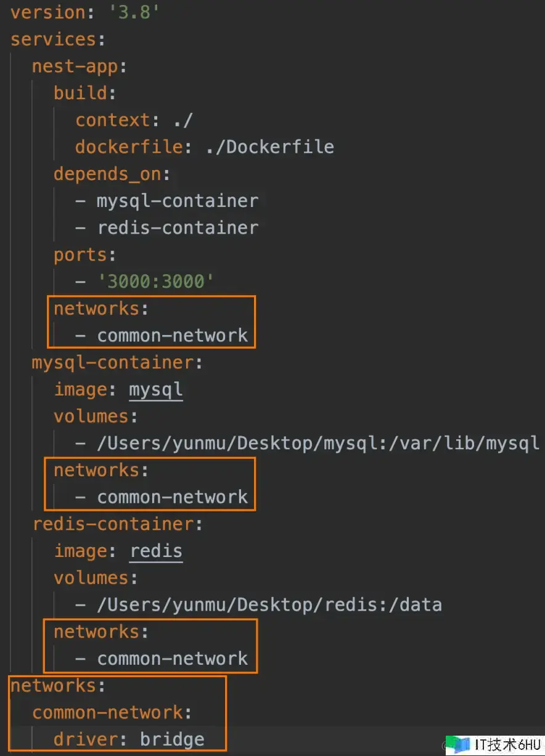Select the build key under nest-app
Image resolution: width=545 pixels, height=756 pixels.
80,92
